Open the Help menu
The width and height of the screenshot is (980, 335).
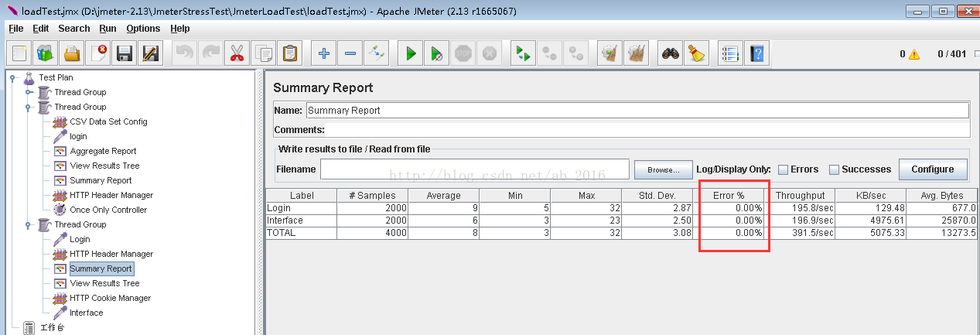click(x=179, y=29)
